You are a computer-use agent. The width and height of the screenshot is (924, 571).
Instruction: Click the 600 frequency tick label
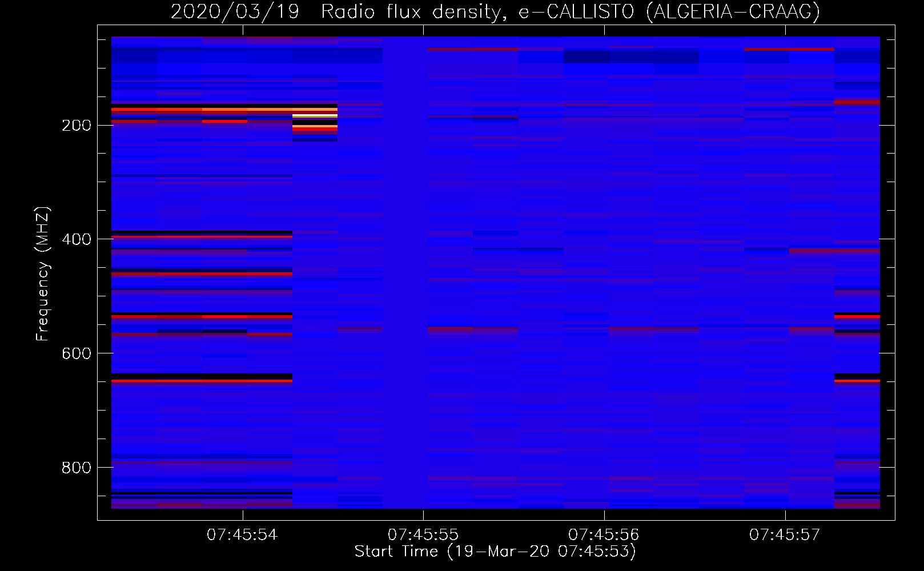pyautogui.click(x=77, y=353)
